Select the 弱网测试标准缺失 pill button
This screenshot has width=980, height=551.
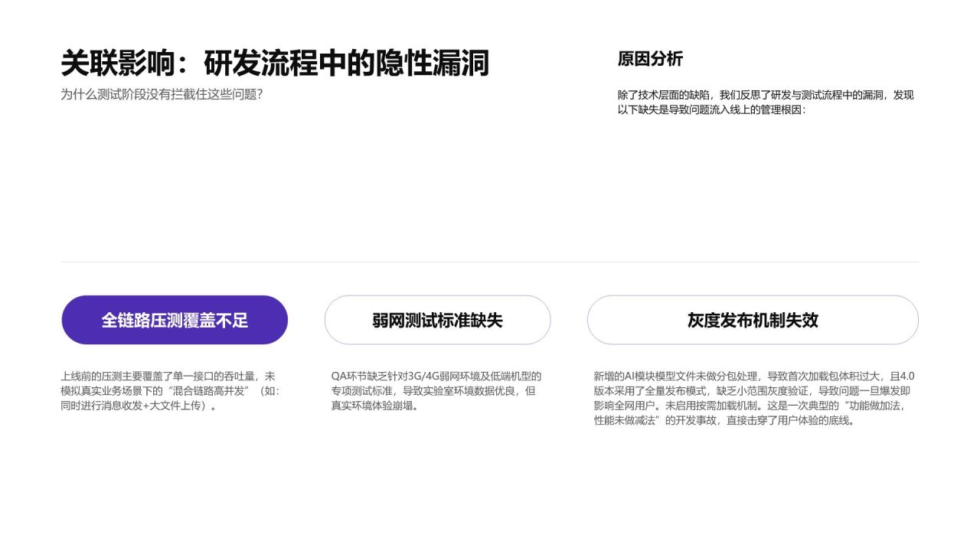click(x=437, y=320)
